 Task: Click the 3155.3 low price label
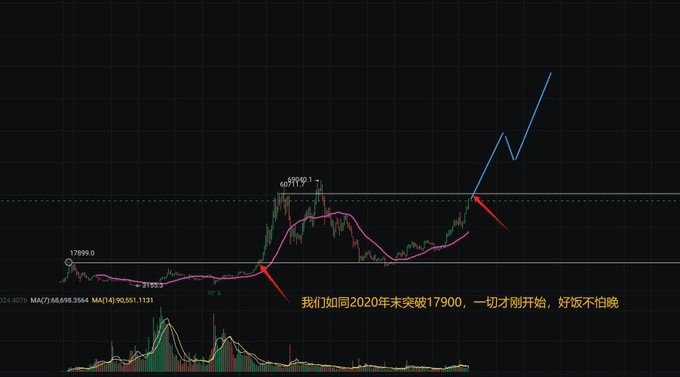pos(153,285)
